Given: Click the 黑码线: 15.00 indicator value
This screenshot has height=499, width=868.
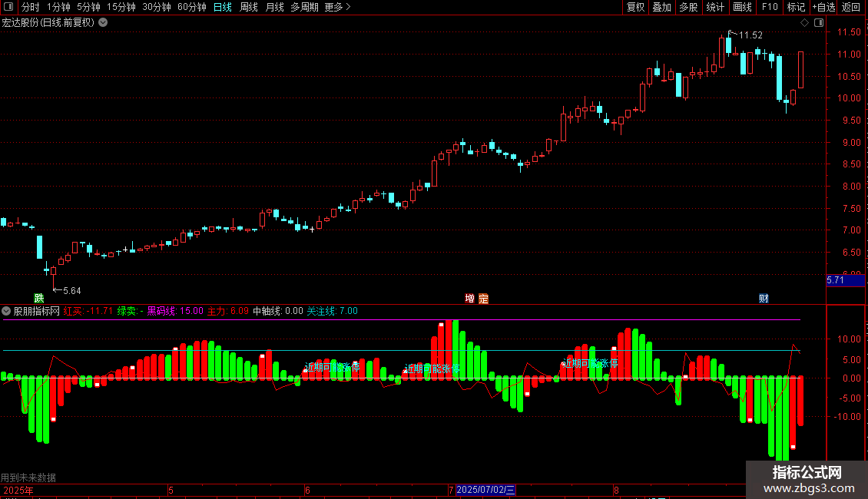Looking at the screenshot, I should pyautogui.click(x=175, y=311).
